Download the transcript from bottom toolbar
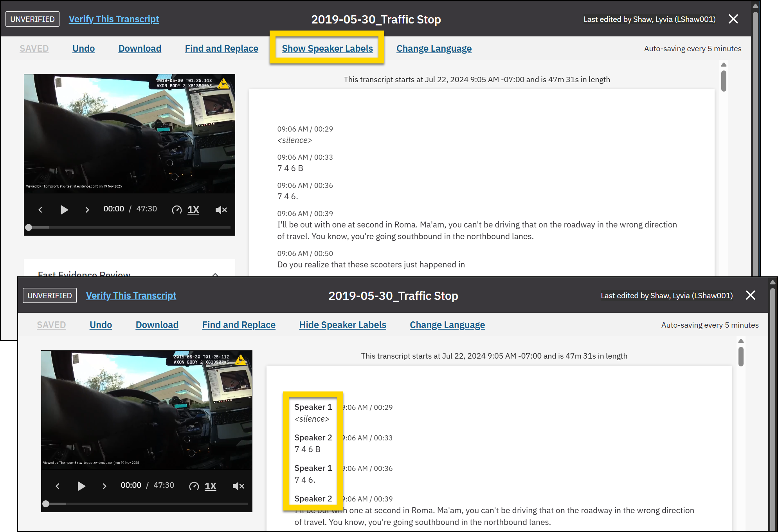778x532 pixels. click(x=157, y=325)
